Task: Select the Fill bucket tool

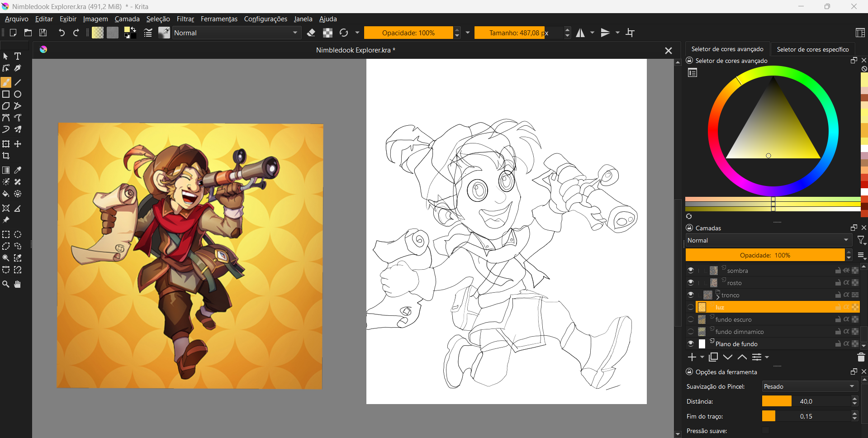Action: click(x=6, y=194)
